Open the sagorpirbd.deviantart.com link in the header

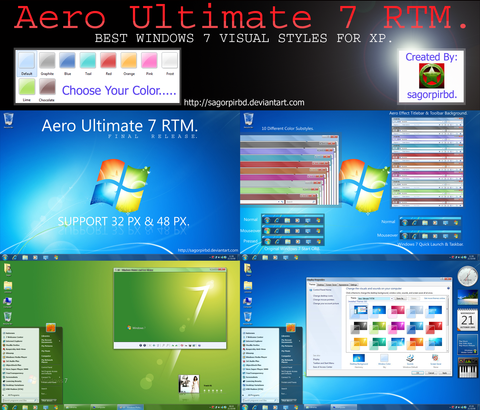244,102
